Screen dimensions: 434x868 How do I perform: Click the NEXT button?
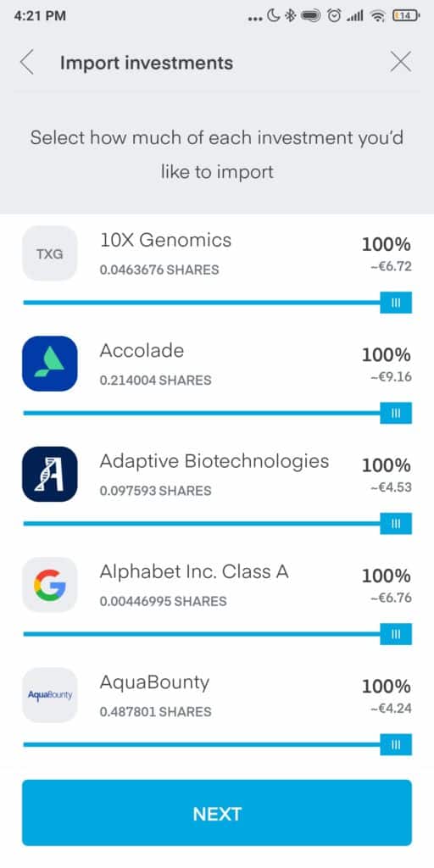217,813
